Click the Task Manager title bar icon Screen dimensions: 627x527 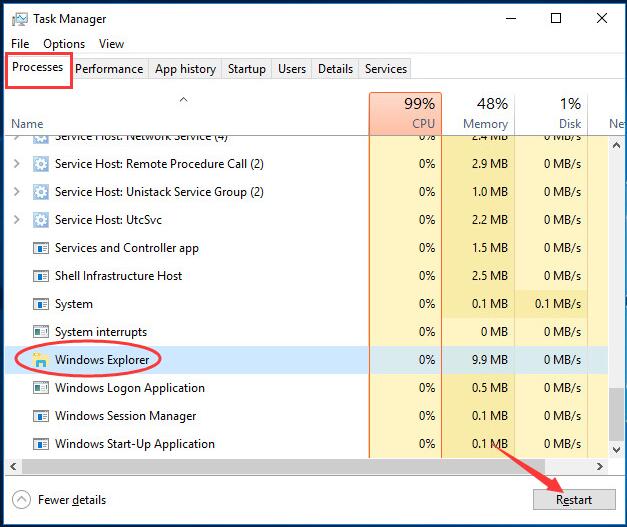point(17,19)
